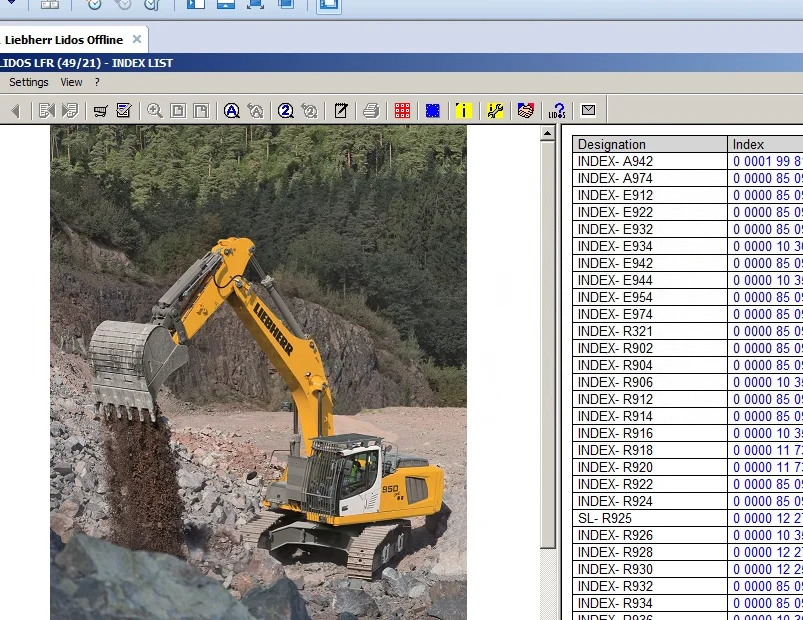The height and width of the screenshot is (620, 803).
Task: Open the ? help menu
Action: coord(97,82)
